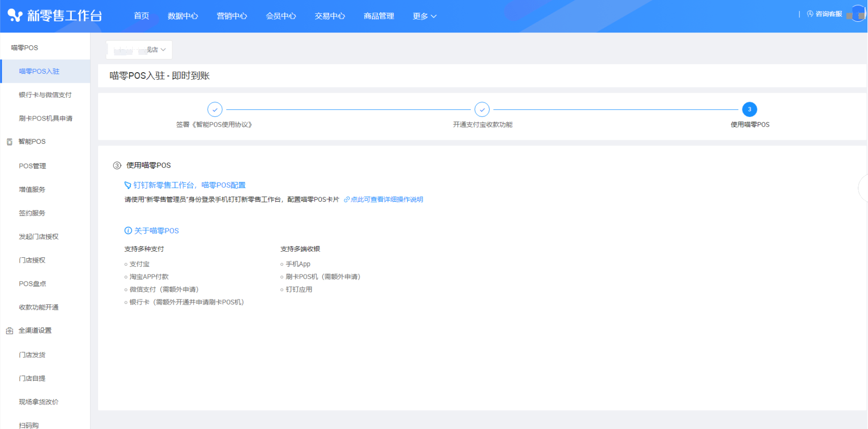Click the 钉钉应用 list item
Screen dimensions: 868x429
(299, 290)
